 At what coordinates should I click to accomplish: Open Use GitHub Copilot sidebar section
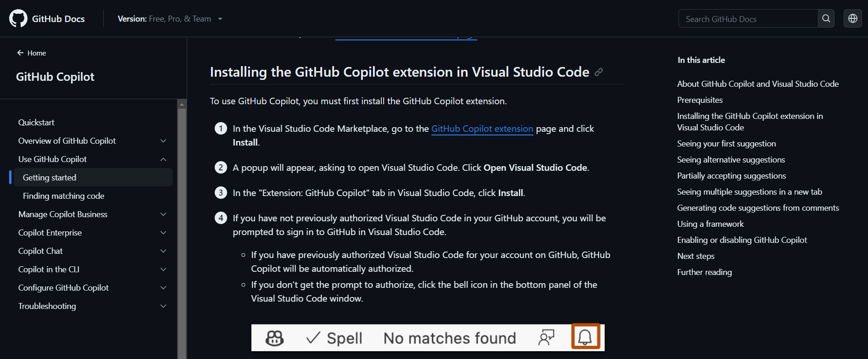53,159
